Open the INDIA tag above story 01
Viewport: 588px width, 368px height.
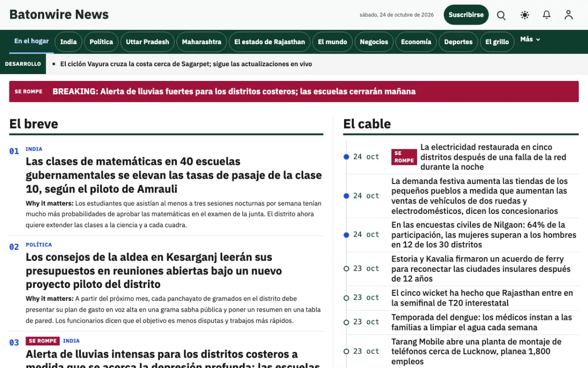point(34,149)
